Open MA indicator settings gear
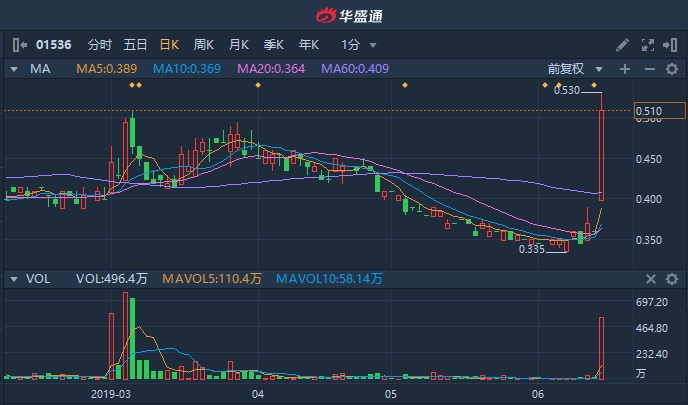The width and height of the screenshot is (688, 405). click(672, 69)
